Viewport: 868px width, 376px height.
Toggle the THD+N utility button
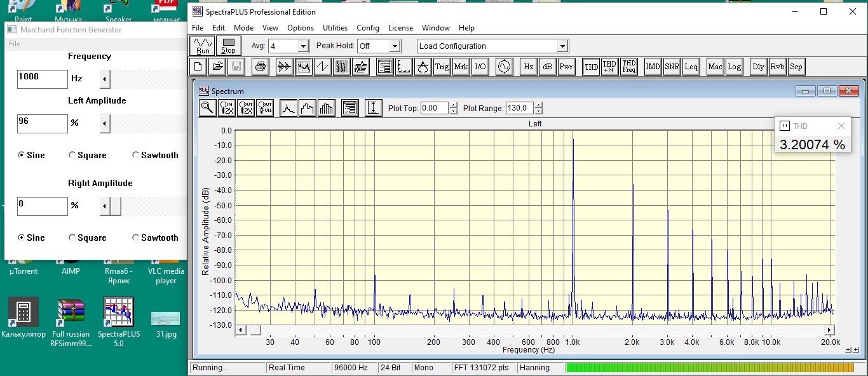pyautogui.click(x=609, y=67)
